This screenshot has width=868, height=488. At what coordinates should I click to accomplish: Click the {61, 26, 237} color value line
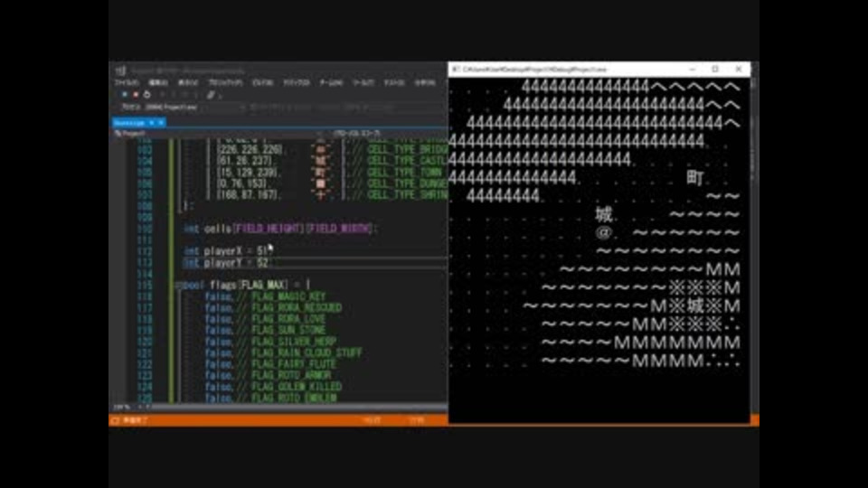click(245, 161)
